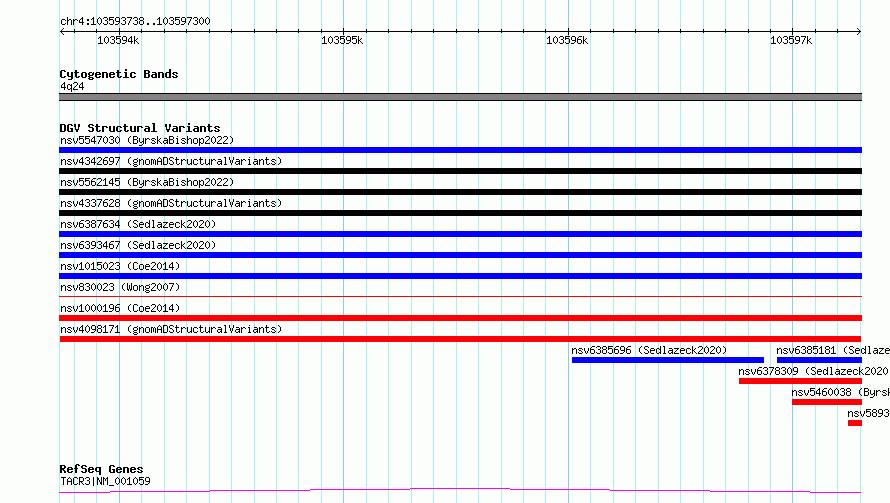Click the Cytogenetic Bands track title
Image resolution: width=890 pixels, height=503 pixels.
pyautogui.click(x=119, y=74)
